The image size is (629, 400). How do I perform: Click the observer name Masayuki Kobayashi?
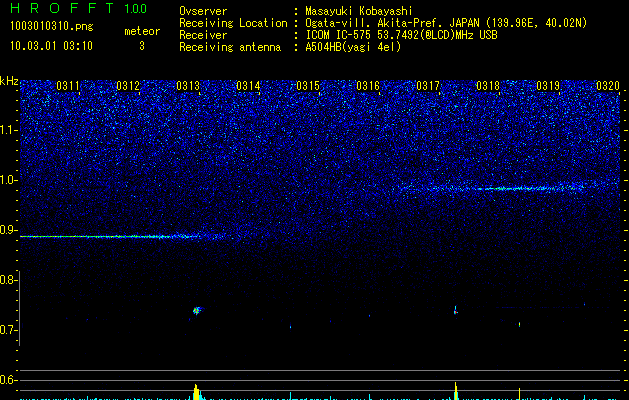[x=359, y=11]
